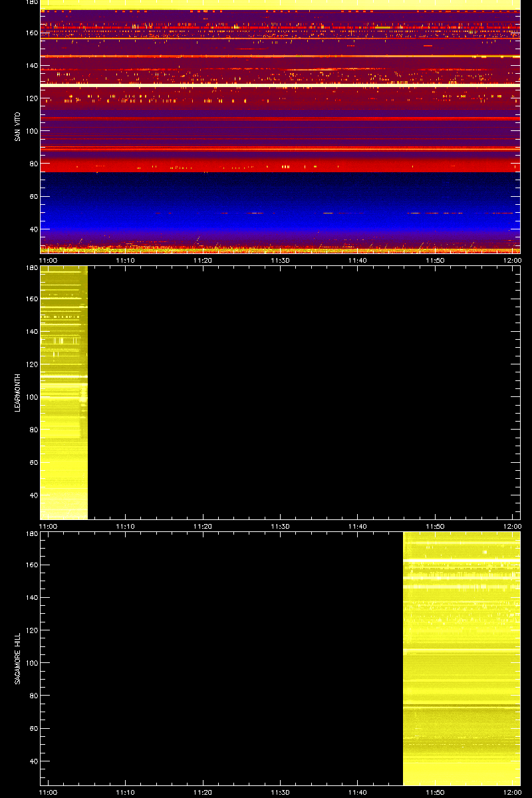
Task: Select Learmonth frequency label 180
Action: [x=31, y=268]
